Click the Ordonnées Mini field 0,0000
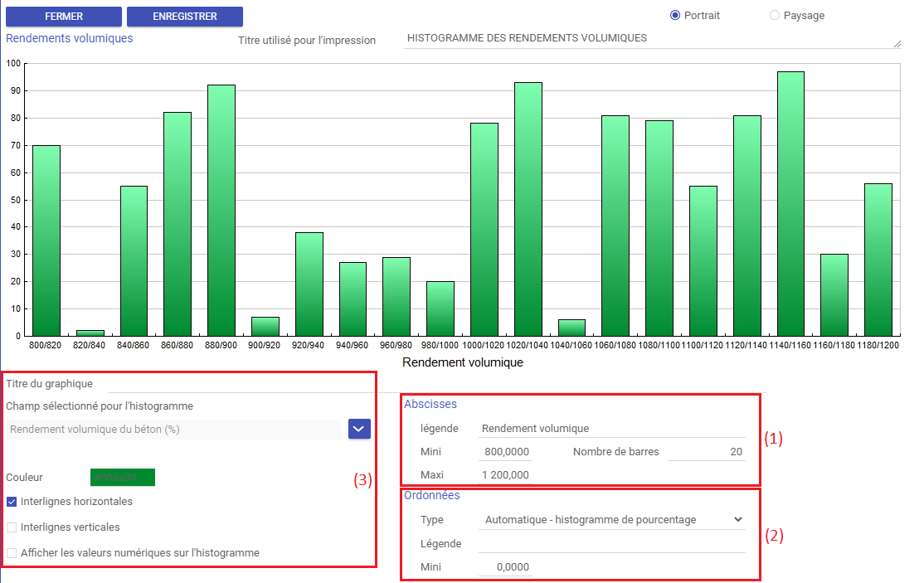Screen dimensions: 924x583 point(506,566)
